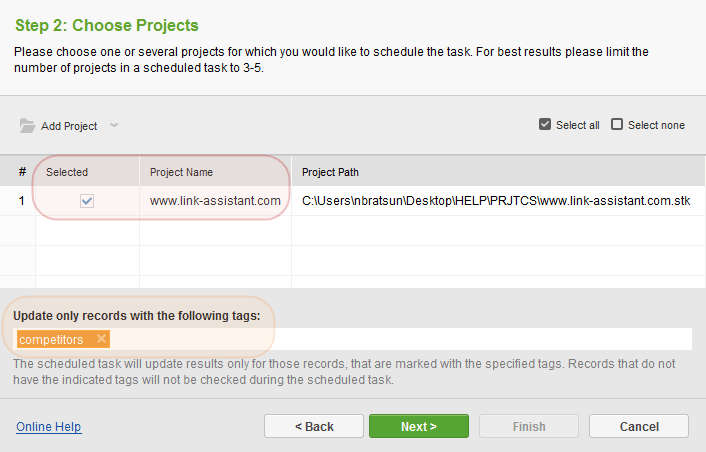Open the Add Project dropdown arrow
The width and height of the screenshot is (706, 452).
click(x=114, y=125)
